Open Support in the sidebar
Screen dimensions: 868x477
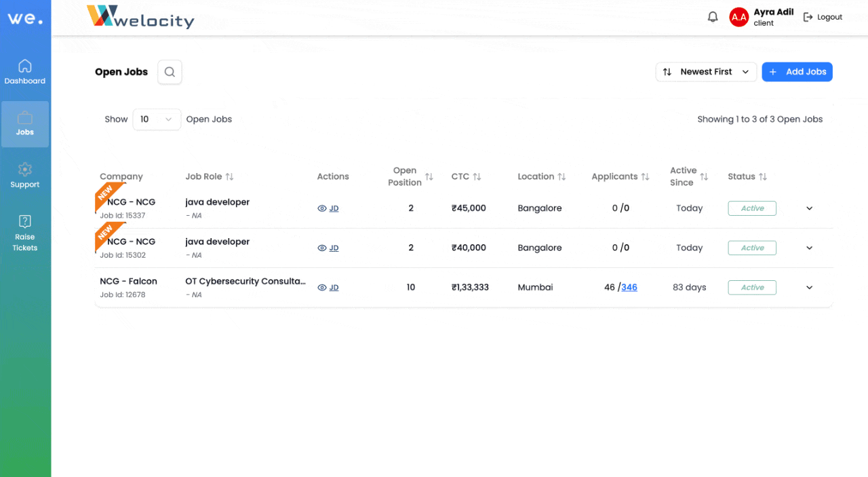[x=25, y=175]
